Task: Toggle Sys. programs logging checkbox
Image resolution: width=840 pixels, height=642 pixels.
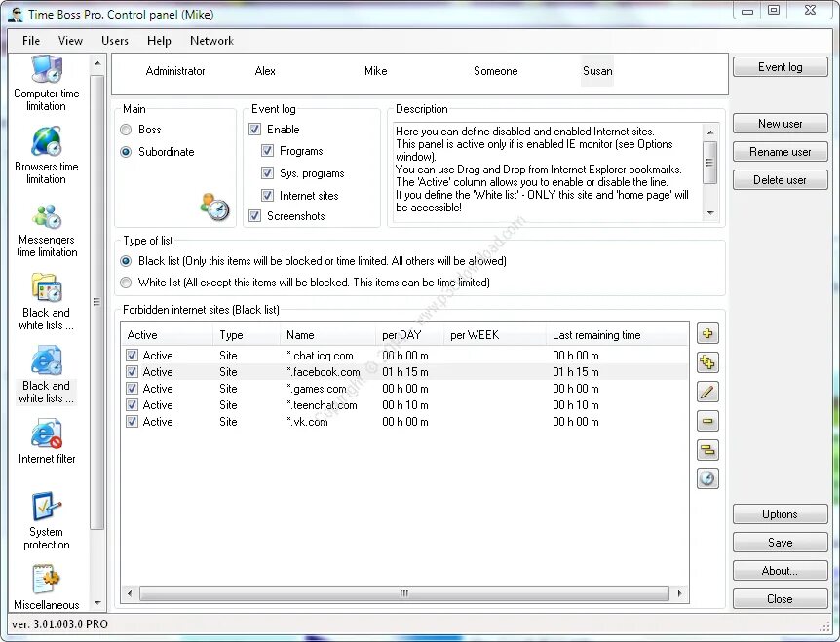Action: pos(267,173)
